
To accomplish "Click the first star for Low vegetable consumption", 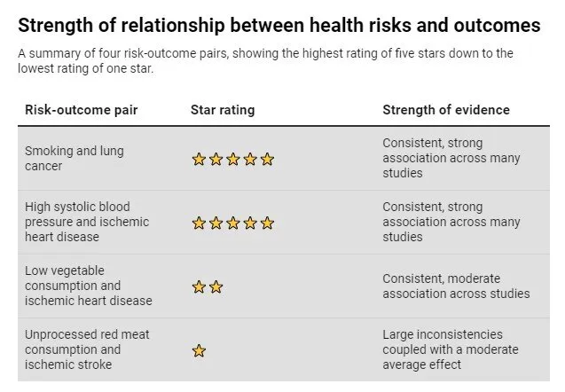I will tap(199, 286).
